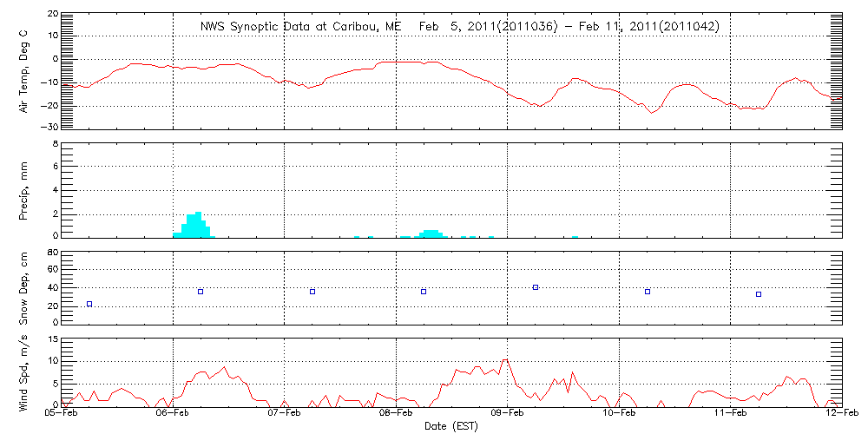Click the 'Date (EST)' x-axis title
The height and width of the screenshot is (434, 868).
pos(451,426)
